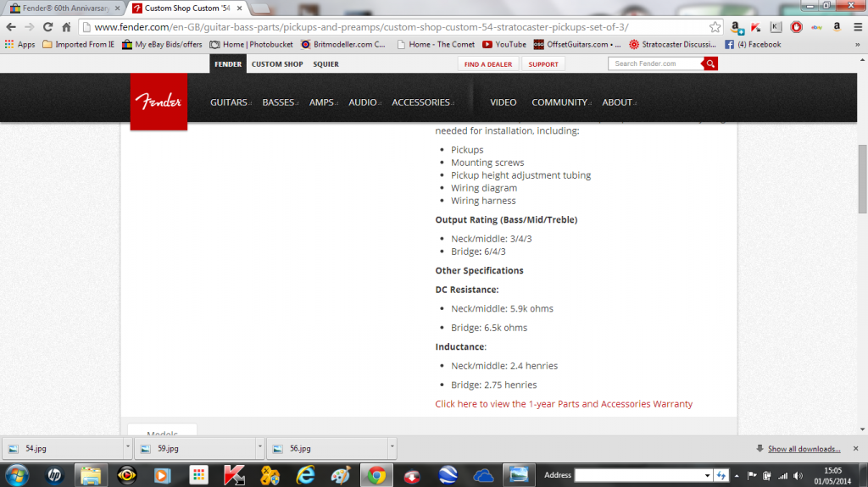Open dropdown arrow for 54.jpg download
The height and width of the screenshot is (487, 868).
[x=127, y=449]
